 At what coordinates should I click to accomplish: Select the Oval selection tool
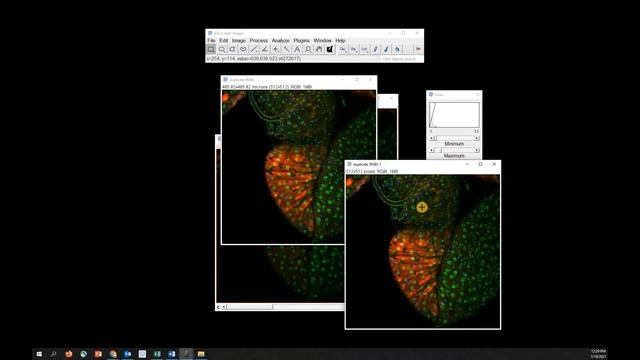click(222, 49)
